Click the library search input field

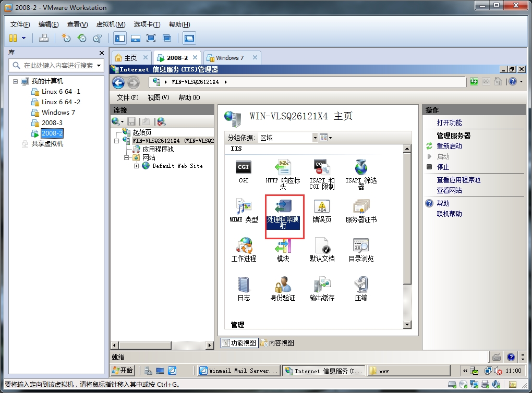pos(56,66)
